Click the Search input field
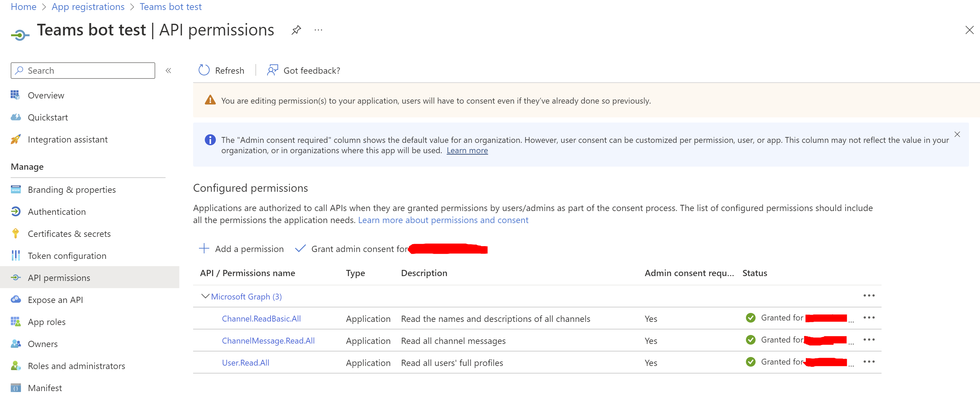Image resolution: width=980 pixels, height=399 pixels. click(x=83, y=71)
